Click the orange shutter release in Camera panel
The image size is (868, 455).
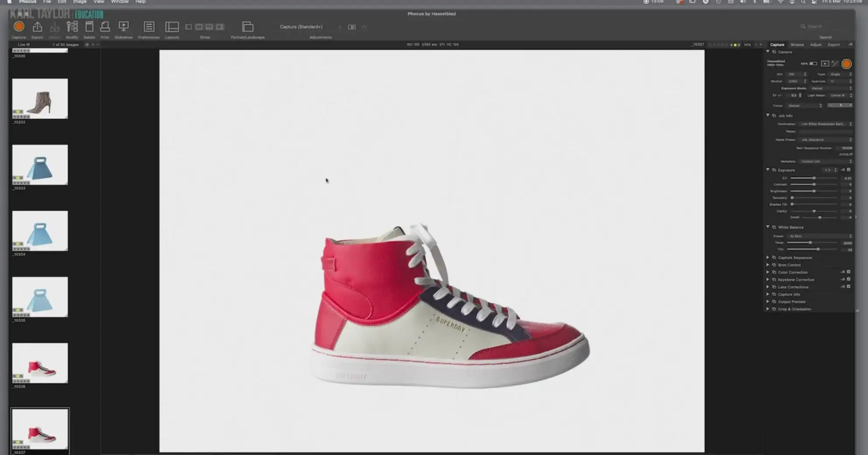point(847,64)
